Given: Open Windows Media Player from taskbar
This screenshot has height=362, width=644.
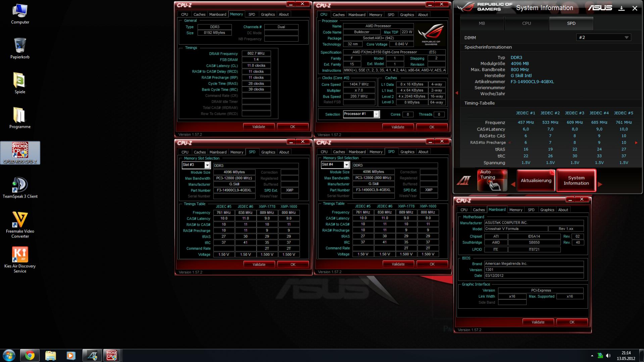Looking at the screenshot, I should click(71, 355).
